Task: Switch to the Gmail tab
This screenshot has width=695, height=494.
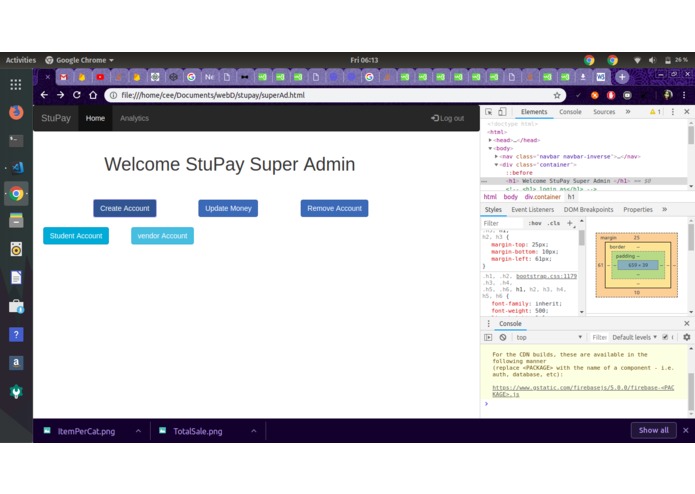Action: click(64, 77)
